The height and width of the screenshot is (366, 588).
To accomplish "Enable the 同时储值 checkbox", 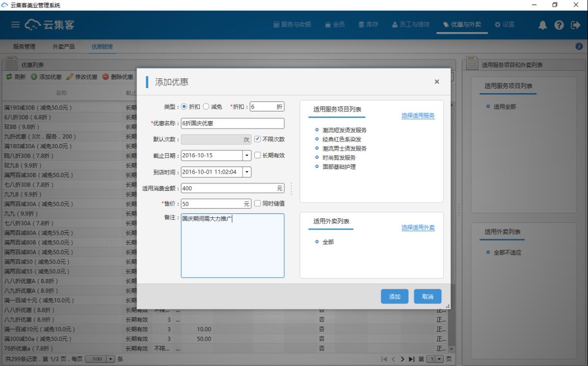I will tap(257, 204).
